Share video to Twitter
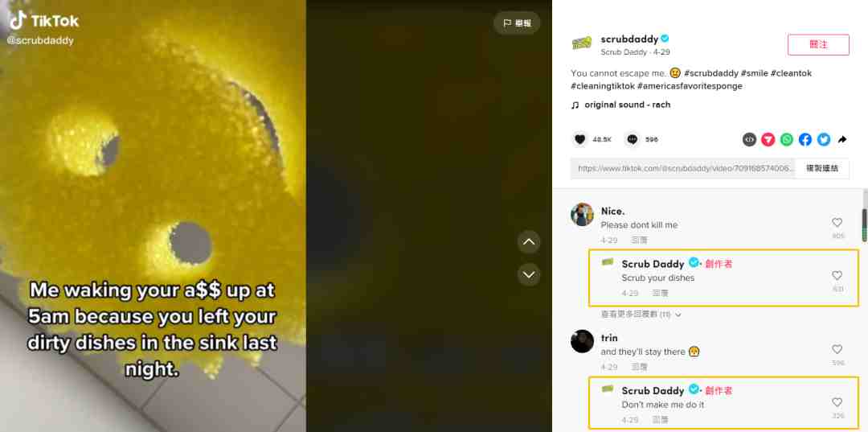Screen dimensions: 868x432 pyautogui.click(x=824, y=139)
